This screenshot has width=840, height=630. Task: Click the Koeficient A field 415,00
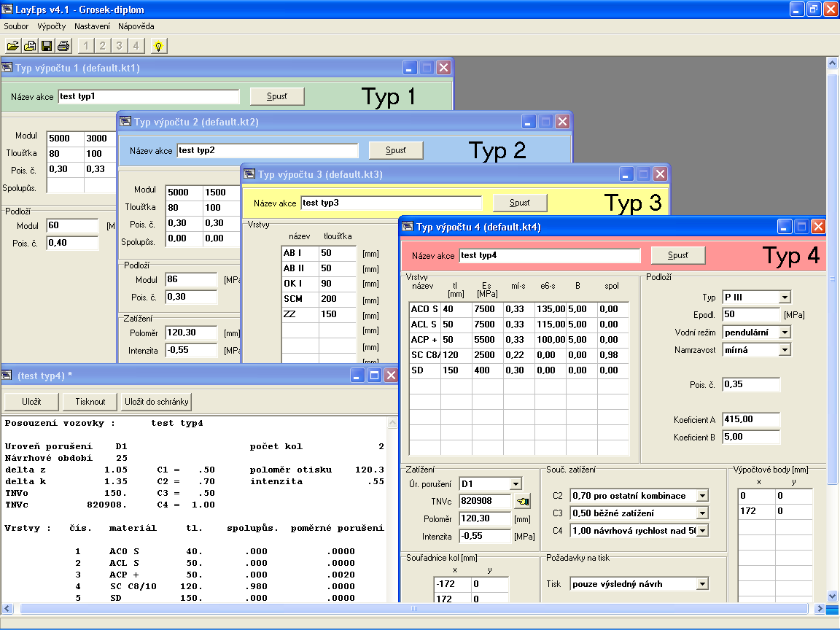(751, 419)
